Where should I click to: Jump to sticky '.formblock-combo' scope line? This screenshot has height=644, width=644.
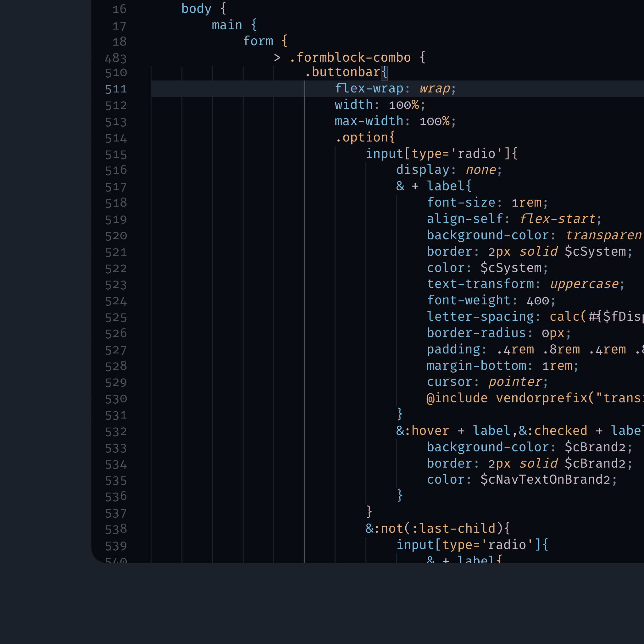[350, 58]
